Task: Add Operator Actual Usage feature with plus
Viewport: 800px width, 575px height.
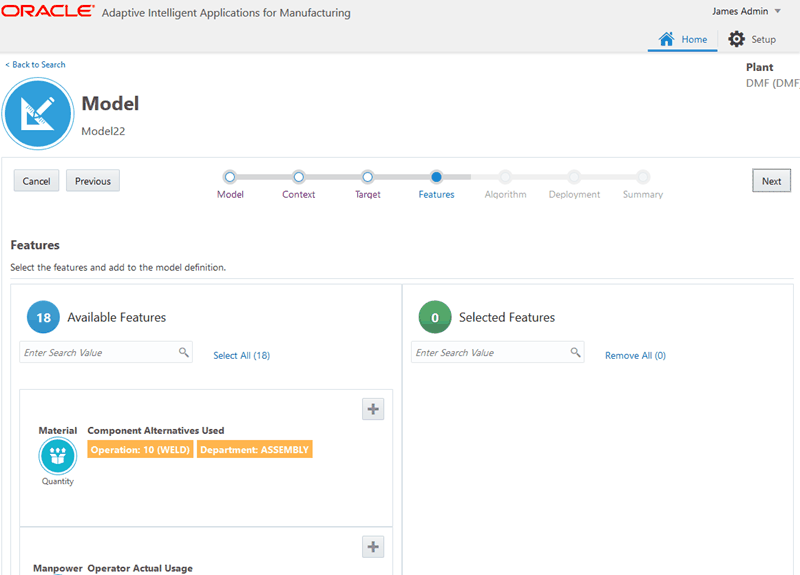Action: tap(373, 546)
